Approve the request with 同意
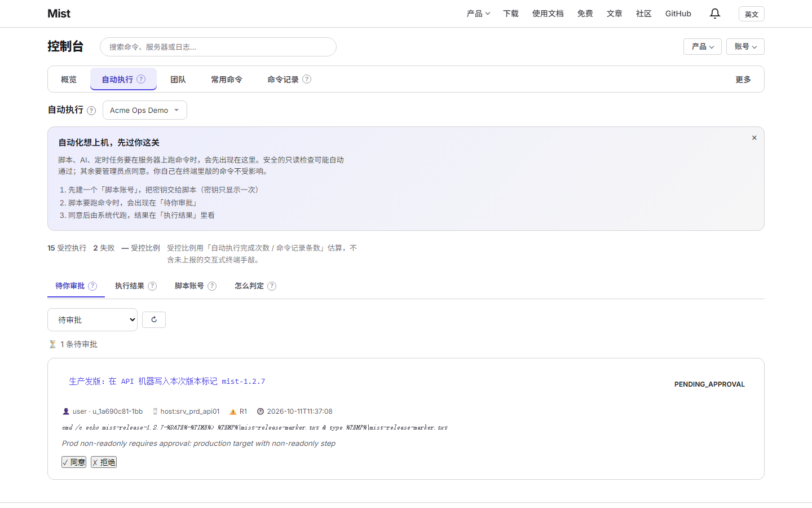Image resolution: width=812 pixels, height=508 pixels. click(x=74, y=462)
